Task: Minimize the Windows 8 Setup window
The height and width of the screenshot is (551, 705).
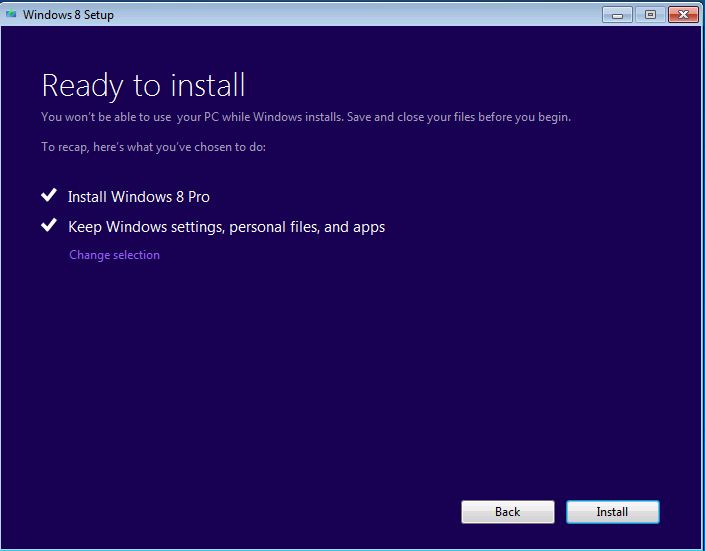Action: [618, 14]
